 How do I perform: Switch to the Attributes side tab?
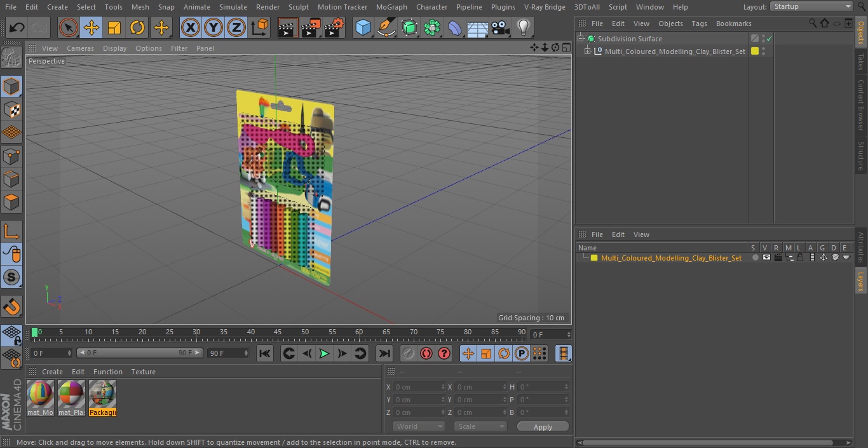[861, 248]
